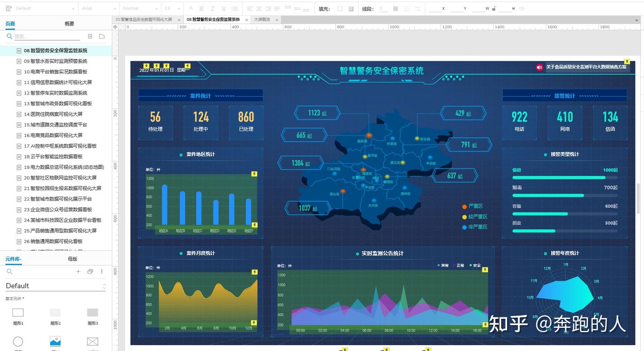Click the canvas origin crosshair icon
This screenshot has width=644, height=351.
115,27
